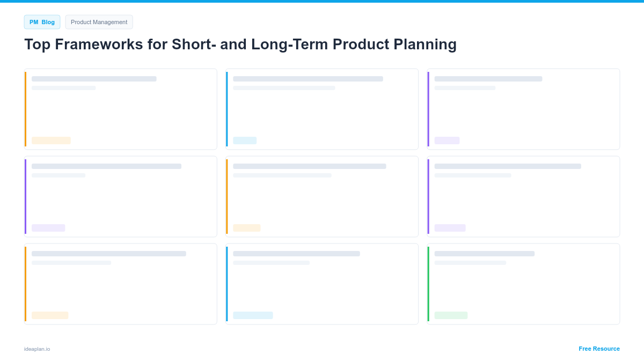Open the bottom-row blue-accent card
Viewport: 644px width, 362px height.
point(322,284)
